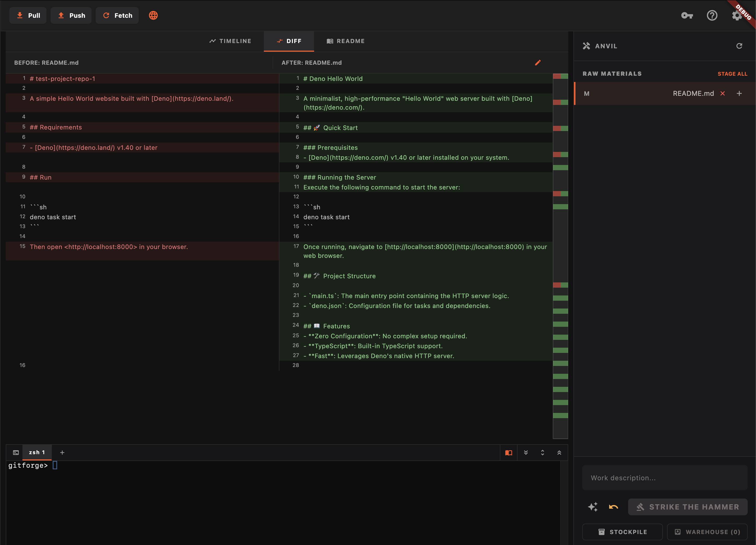Image resolution: width=756 pixels, height=545 pixels.
Task: Select the zsh 1 terminal tab
Action: 37,452
